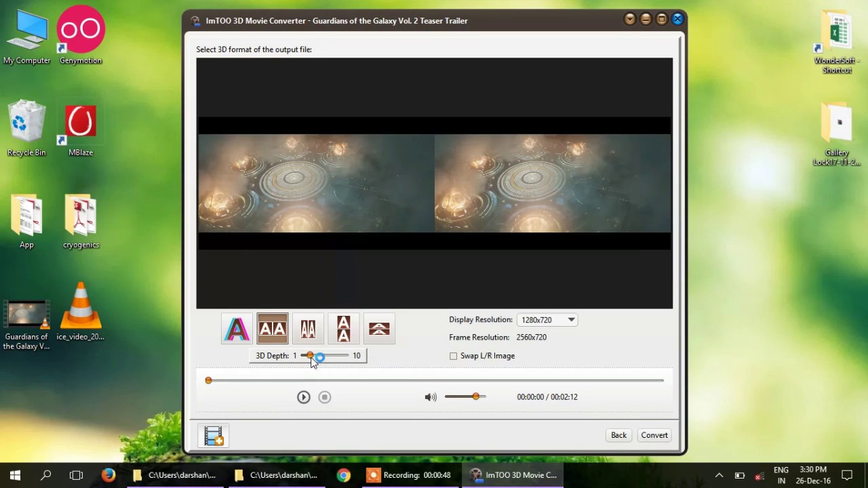Adjust the preview volume slider

[465, 396]
